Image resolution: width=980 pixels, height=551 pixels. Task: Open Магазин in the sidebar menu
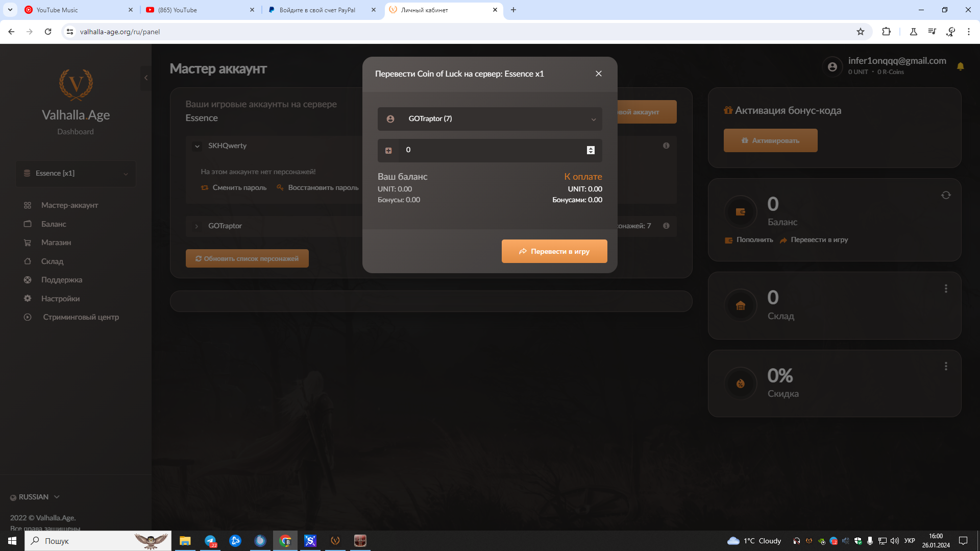(56, 243)
